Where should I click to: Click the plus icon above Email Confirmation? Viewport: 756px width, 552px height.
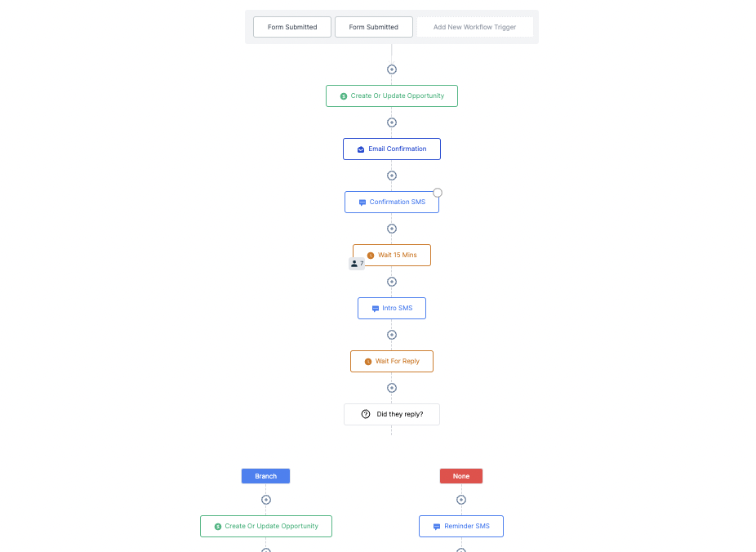coord(392,122)
